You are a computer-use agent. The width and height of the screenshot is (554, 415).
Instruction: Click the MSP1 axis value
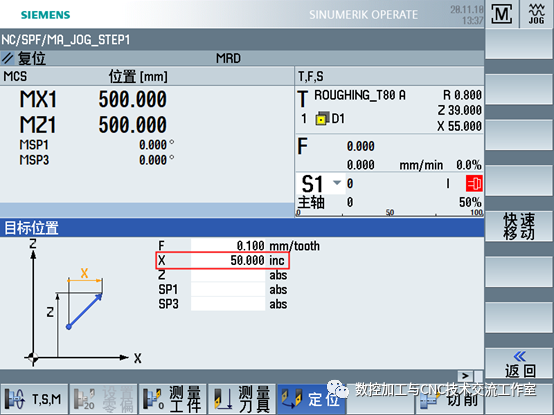coord(153,145)
